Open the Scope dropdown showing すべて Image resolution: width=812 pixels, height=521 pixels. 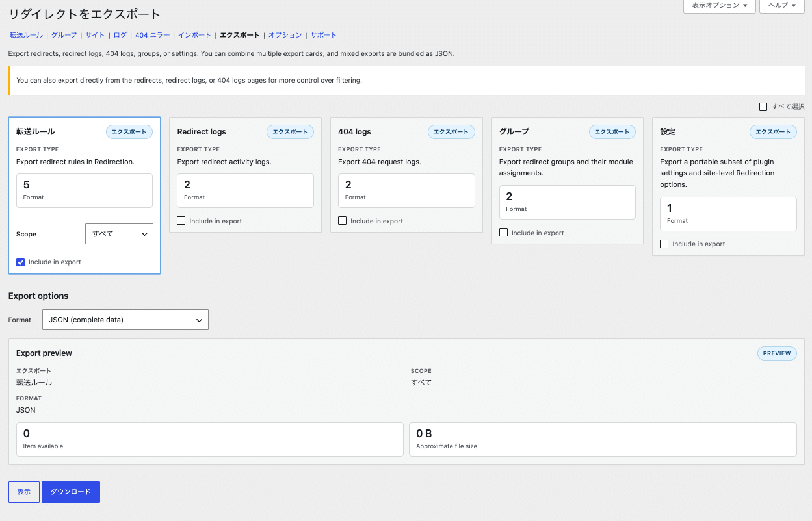tap(119, 234)
